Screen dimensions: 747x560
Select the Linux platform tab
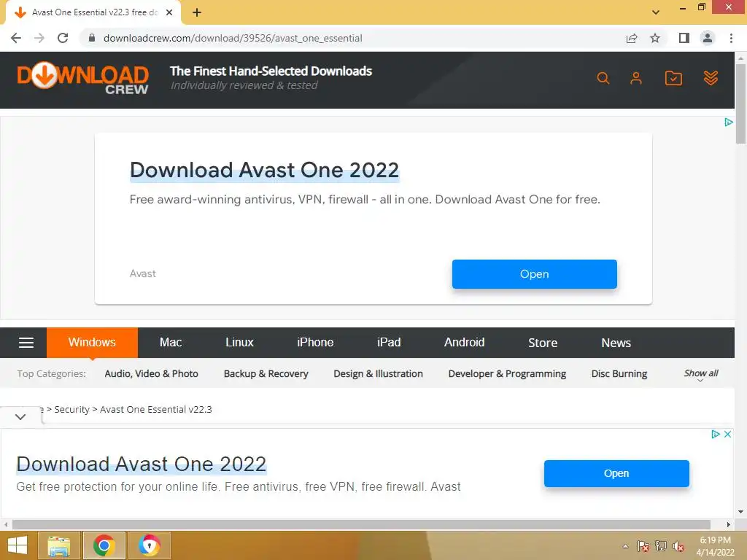(x=239, y=343)
